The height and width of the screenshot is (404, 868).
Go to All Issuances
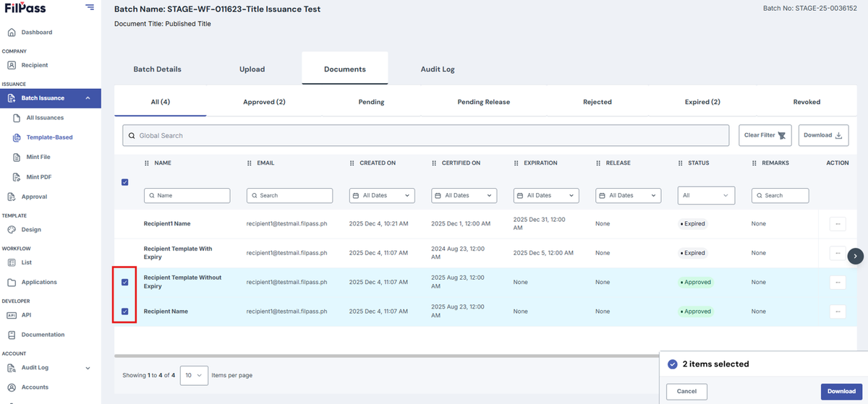click(x=45, y=118)
